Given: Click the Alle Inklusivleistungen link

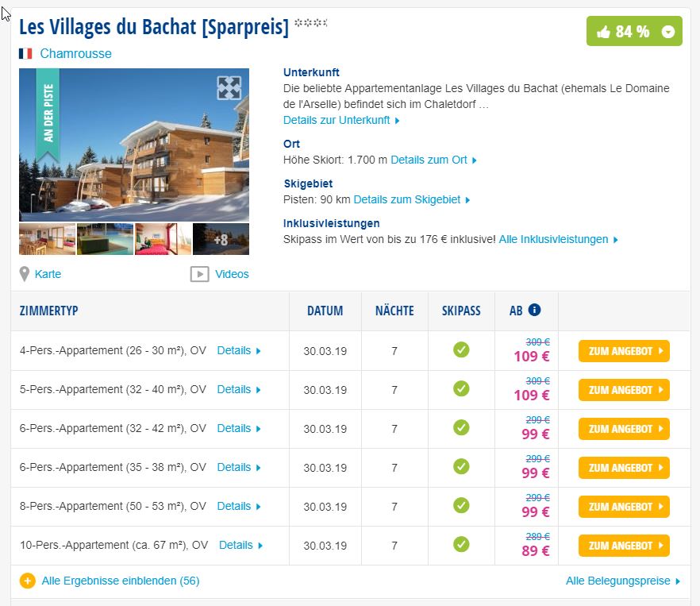Looking at the screenshot, I should tap(556, 238).
